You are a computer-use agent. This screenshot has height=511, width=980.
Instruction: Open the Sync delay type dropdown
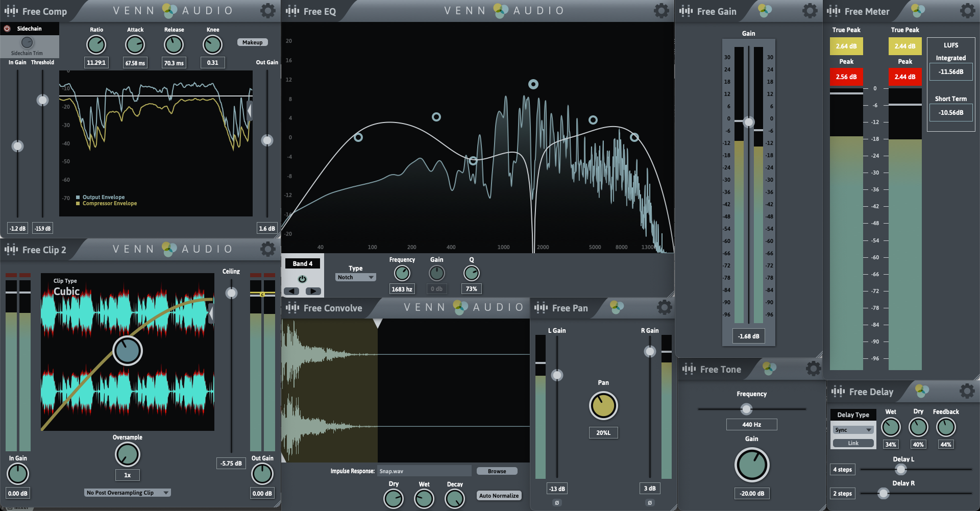[x=853, y=429]
